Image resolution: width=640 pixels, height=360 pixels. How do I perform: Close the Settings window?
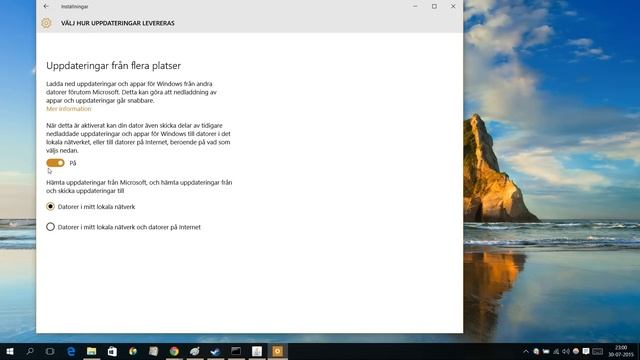pos(453,6)
